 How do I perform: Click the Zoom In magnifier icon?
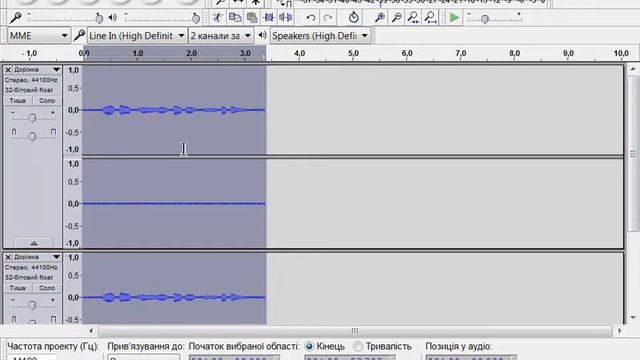pos(380,18)
